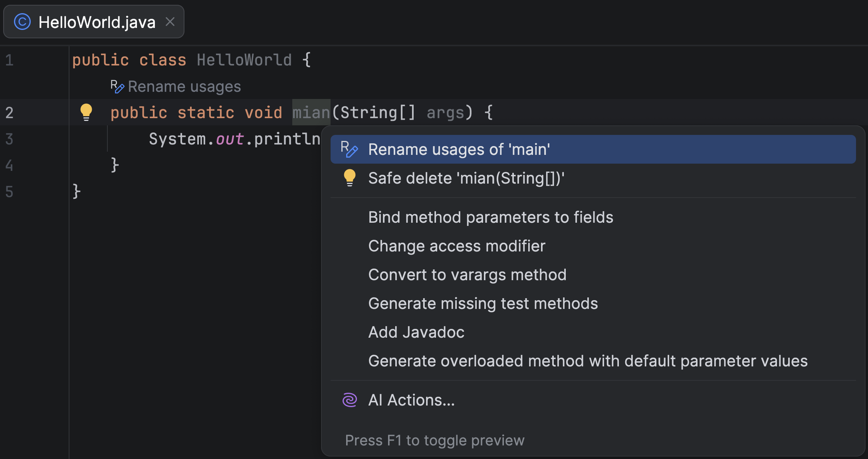Screen dimensions: 868x459
Task: Select Generate overloaded method with default values
Action: pyautogui.click(x=587, y=361)
